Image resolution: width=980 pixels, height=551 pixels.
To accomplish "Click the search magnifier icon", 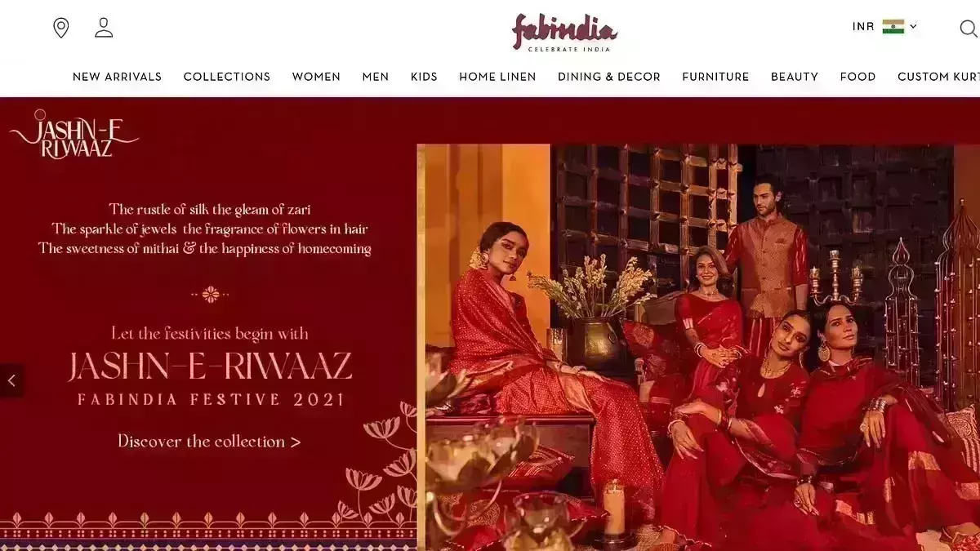I will coord(969,29).
